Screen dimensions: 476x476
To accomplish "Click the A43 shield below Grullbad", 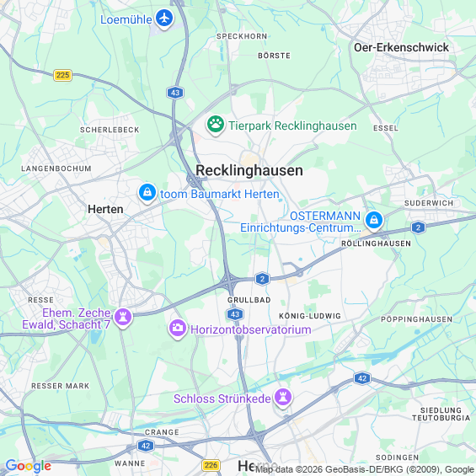I will pyautogui.click(x=235, y=314).
